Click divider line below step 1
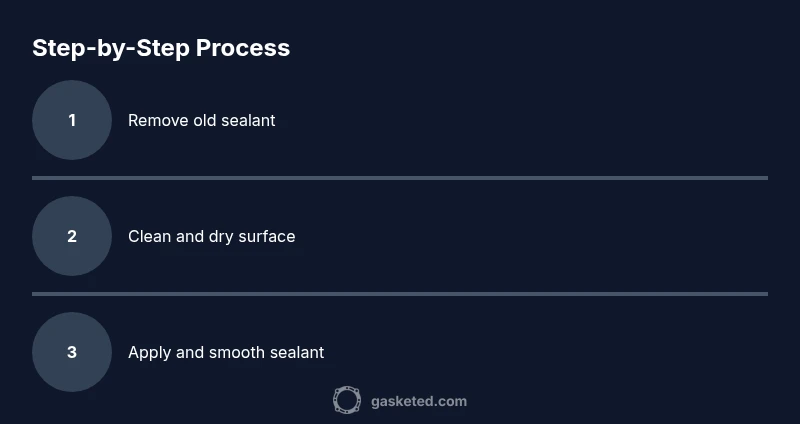This screenshot has width=800, height=424. pyautogui.click(x=400, y=178)
